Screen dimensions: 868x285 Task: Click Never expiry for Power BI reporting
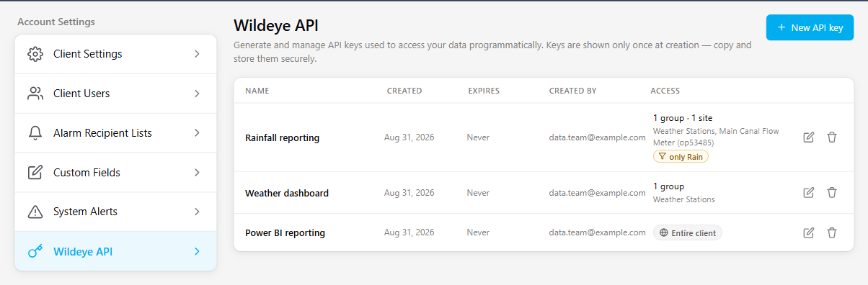478,232
